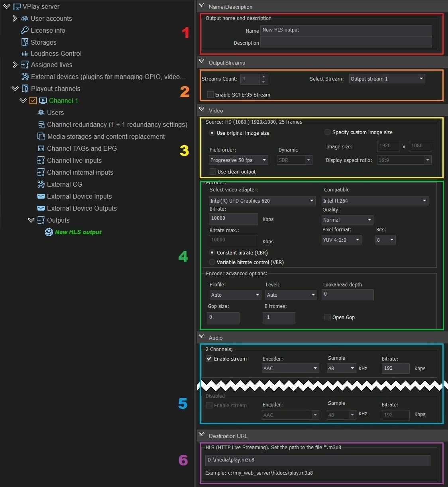The image size is (448, 487).
Task: Decrease Streams Count with down arrow
Action: pos(263,82)
